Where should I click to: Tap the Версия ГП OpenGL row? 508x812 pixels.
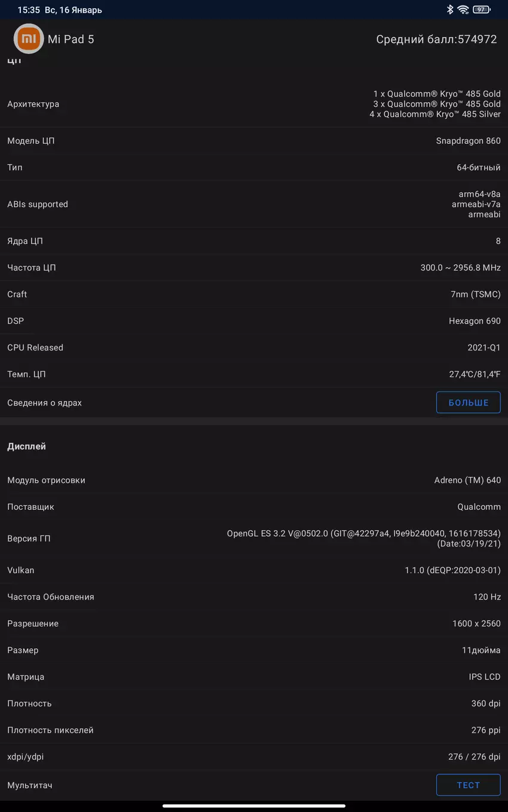click(254, 539)
